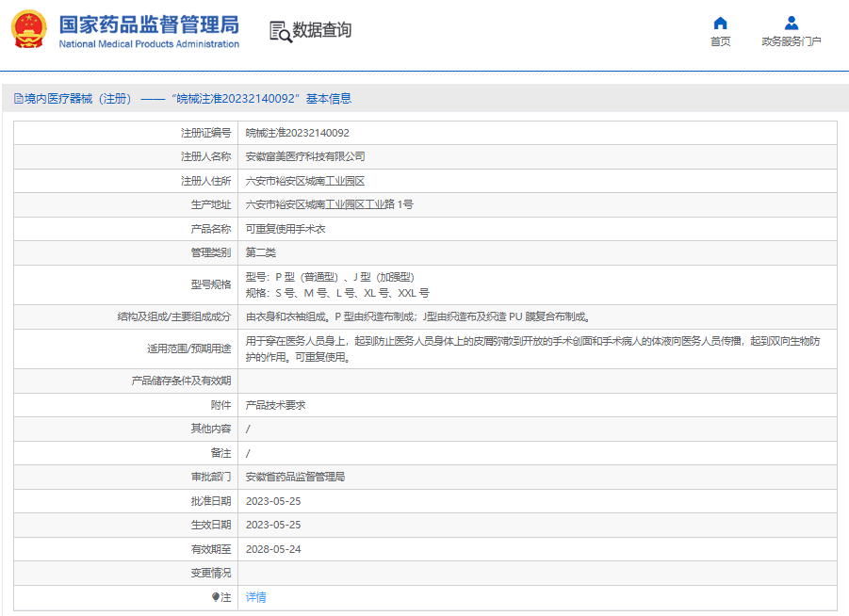Click the 附件 label
Image resolution: width=849 pixels, height=616 pixels.
coord(220,405)
